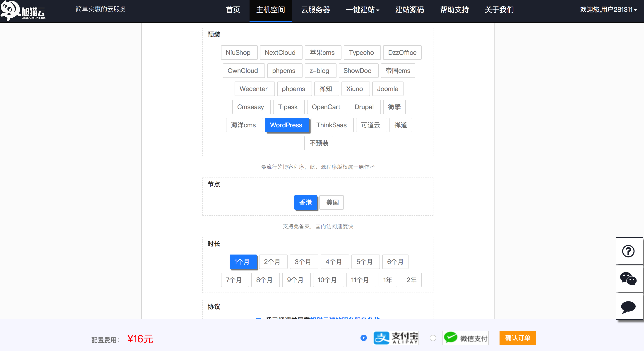Select the WeChat Pay radio button
This screenshot has height=351, width=644.
coord(433,338)
